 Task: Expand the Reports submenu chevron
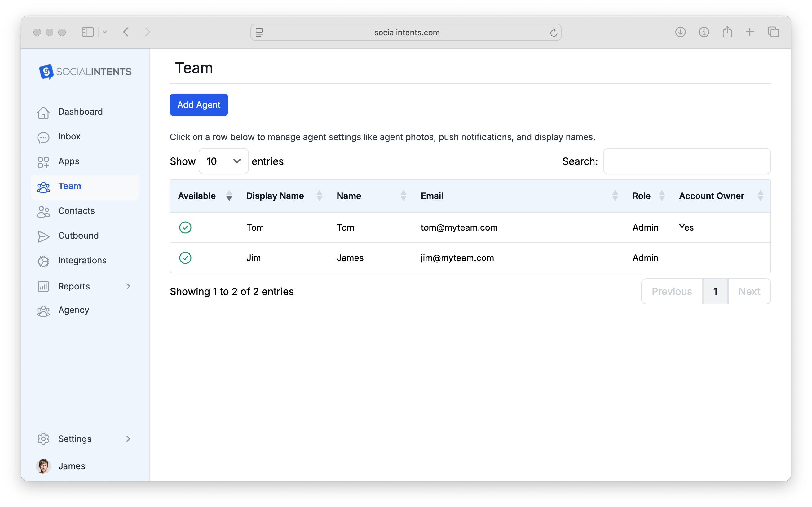(128, 286)
